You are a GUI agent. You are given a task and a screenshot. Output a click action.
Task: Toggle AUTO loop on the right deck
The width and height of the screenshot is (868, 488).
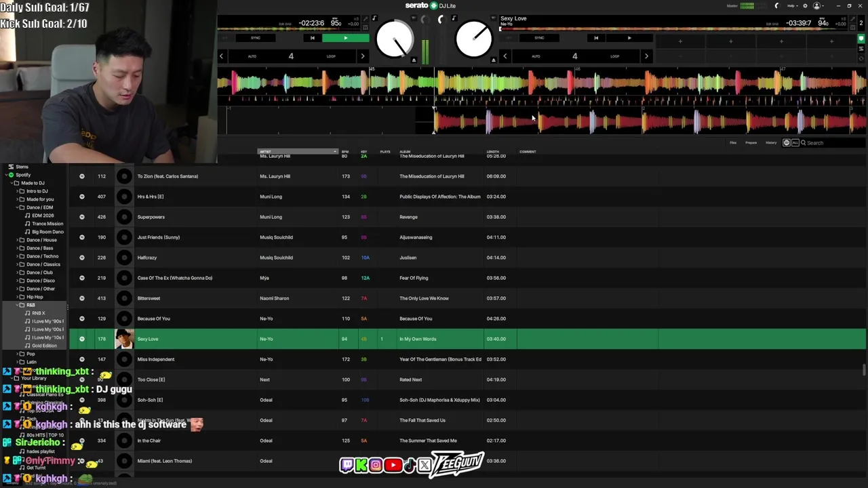point(536,56)
